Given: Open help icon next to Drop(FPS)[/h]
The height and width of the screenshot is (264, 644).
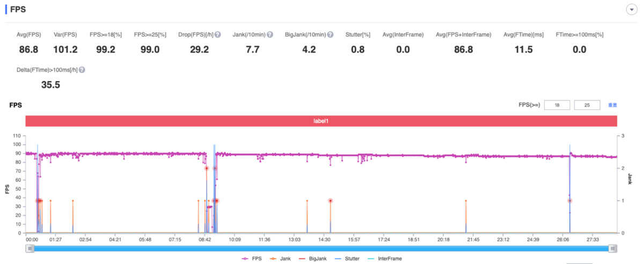Looking at the screenshot, I should click(x=218, y=35).
